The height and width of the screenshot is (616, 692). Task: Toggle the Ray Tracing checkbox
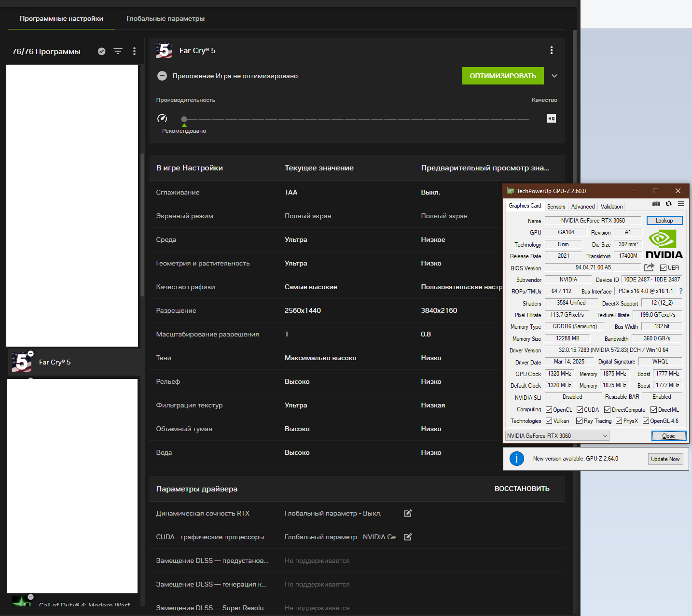pos(579,421)
